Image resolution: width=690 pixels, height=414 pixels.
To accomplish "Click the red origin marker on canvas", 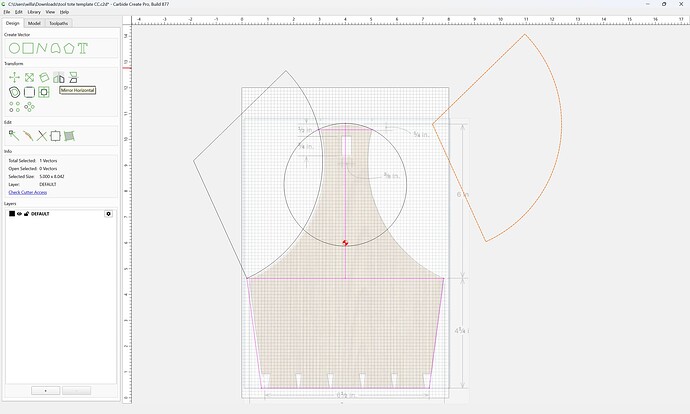I will [x=345, y=243].
